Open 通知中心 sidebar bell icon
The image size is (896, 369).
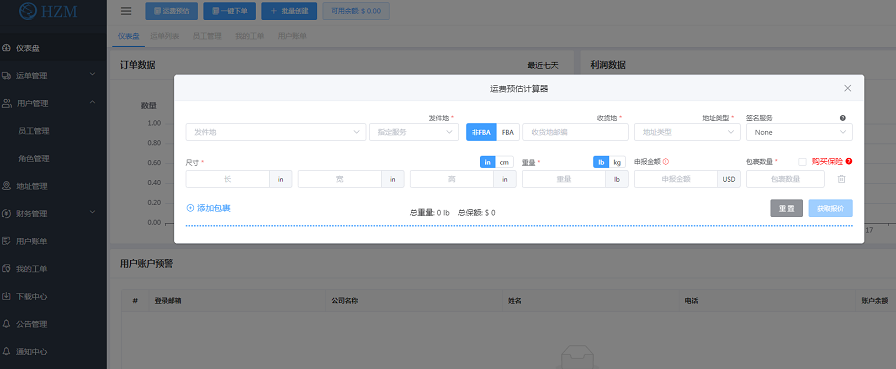(6, 351)
